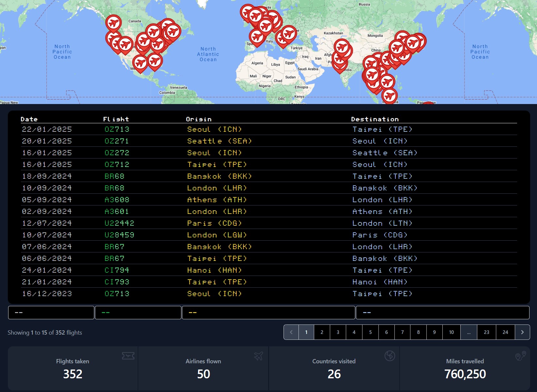The height and width of the screenshot is (392, 537).
Task: Open the Origin filter dropdown below the table
Action: point(268,312)
